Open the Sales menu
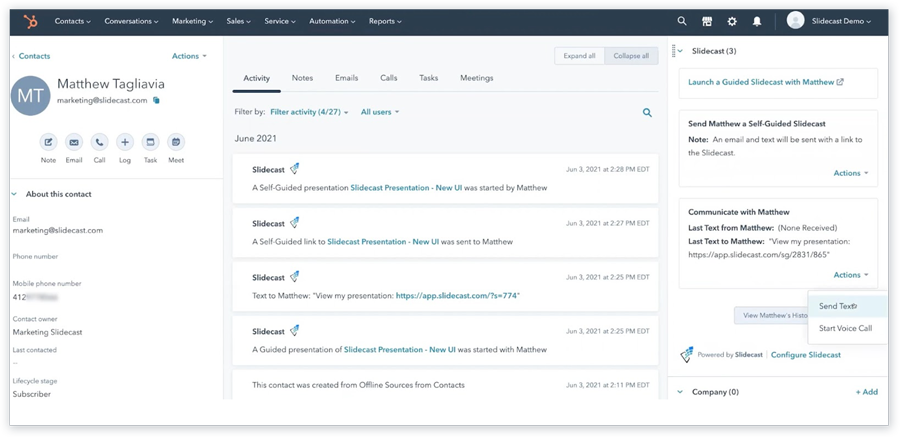This screenshot has width=900, height=437. pyautogui.click(x=239, y=21)
